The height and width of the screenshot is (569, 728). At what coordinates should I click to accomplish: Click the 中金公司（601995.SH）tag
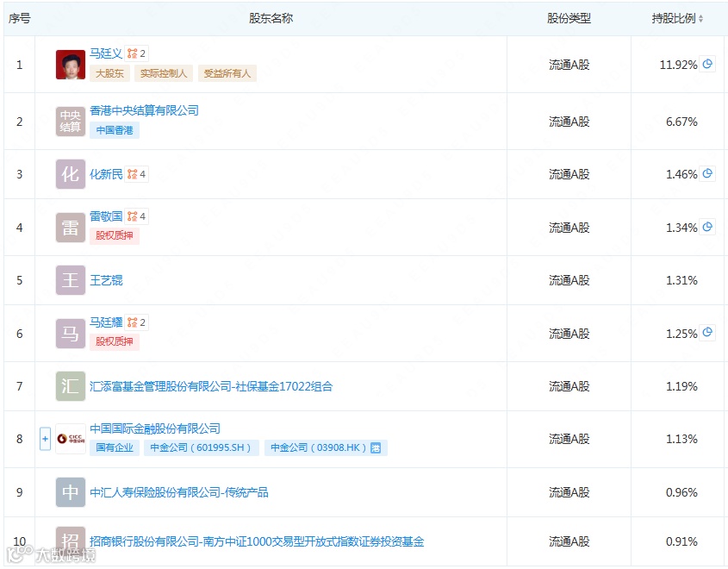point(201,447)
